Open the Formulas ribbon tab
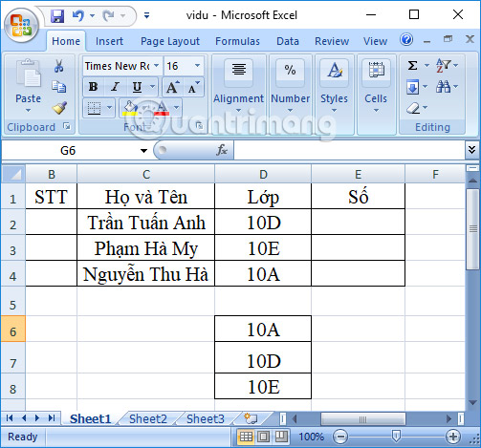This screenshot has width=481, height=448. coord(237,41)
